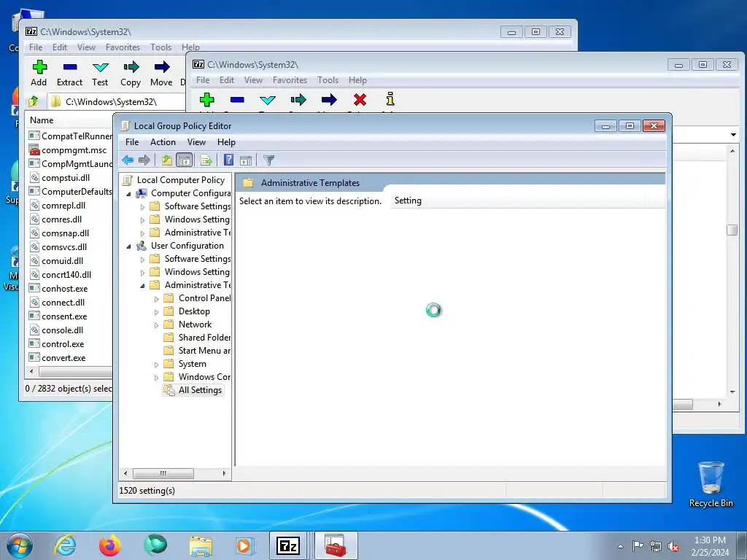Viewport: 747px width, 560px height.
Task: Open the 7-Zip taskbar button
Action: coord(288,545)
